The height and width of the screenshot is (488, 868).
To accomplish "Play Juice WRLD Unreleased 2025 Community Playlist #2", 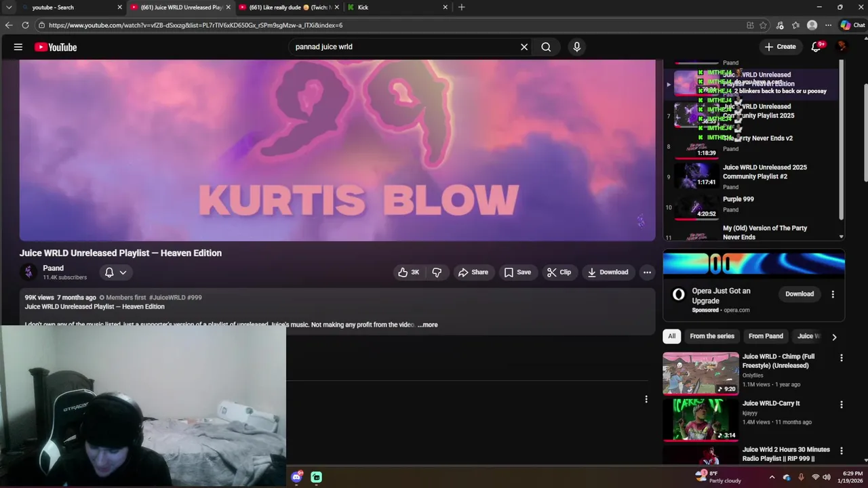I will point(753,176).
